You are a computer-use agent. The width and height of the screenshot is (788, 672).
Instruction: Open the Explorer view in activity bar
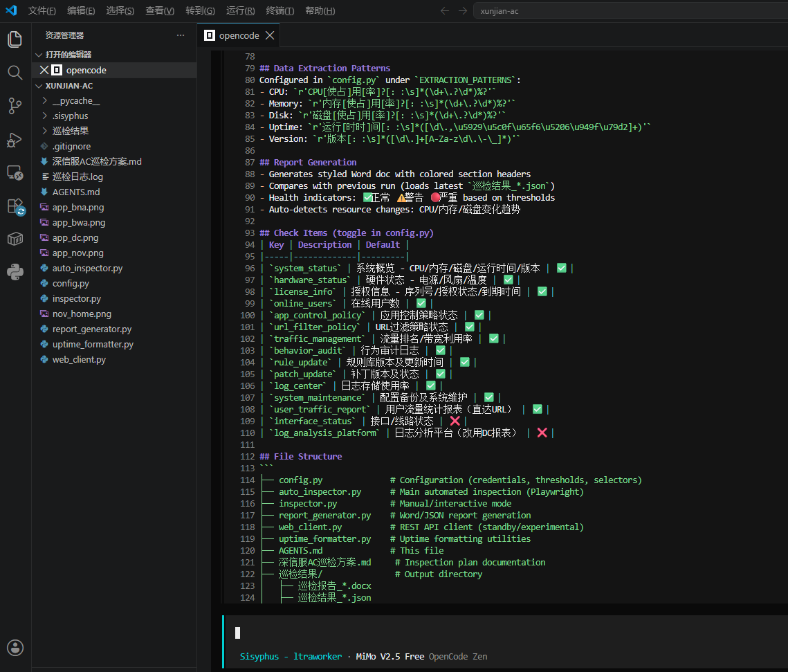tap(15, 39)
